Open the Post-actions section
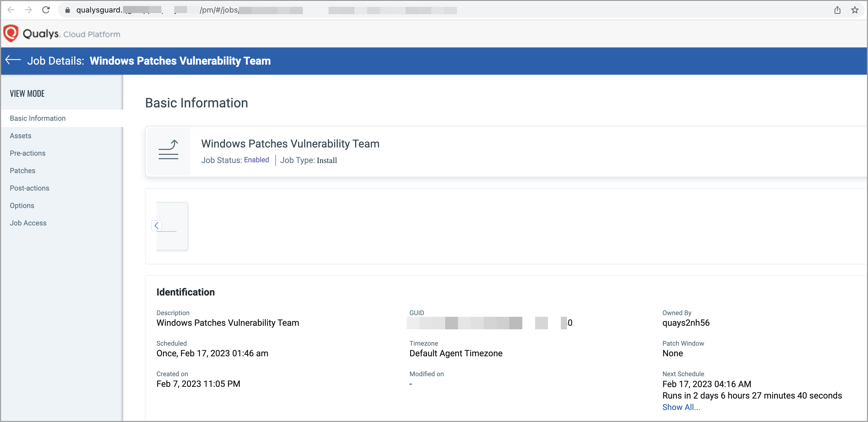The image size is (868, 422). tap(29, 188)
